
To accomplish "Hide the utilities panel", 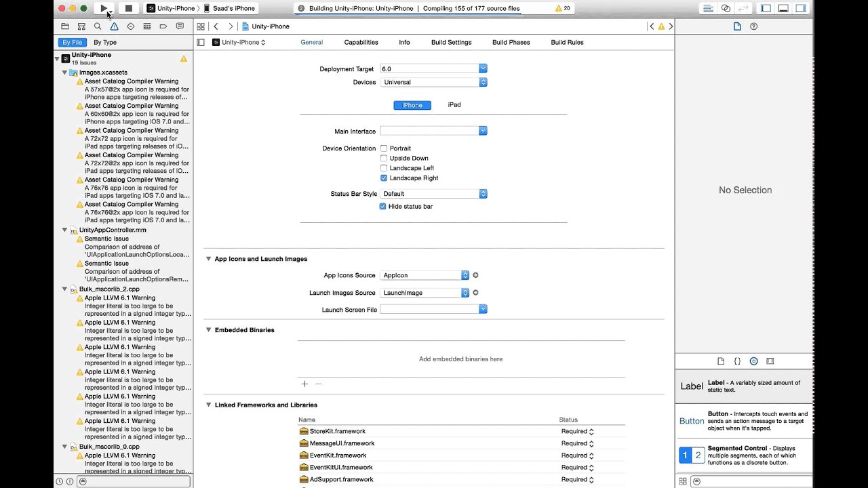I will tap(800, 8).
